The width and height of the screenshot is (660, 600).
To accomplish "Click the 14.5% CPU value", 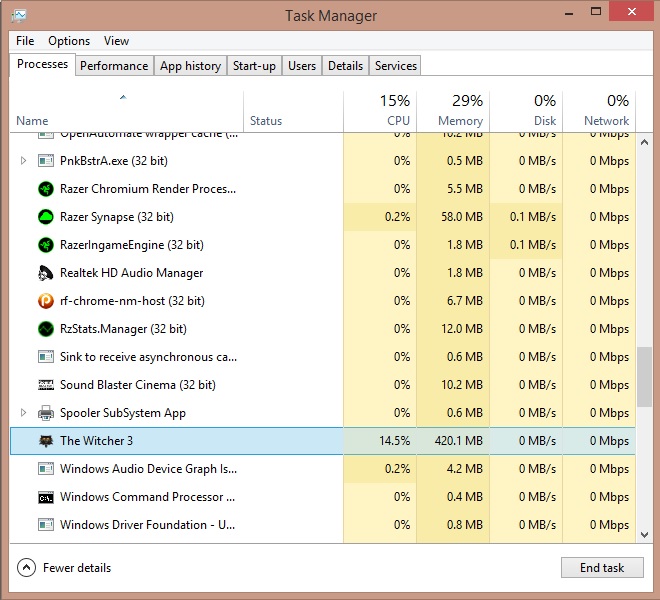I will click(394, 441).
